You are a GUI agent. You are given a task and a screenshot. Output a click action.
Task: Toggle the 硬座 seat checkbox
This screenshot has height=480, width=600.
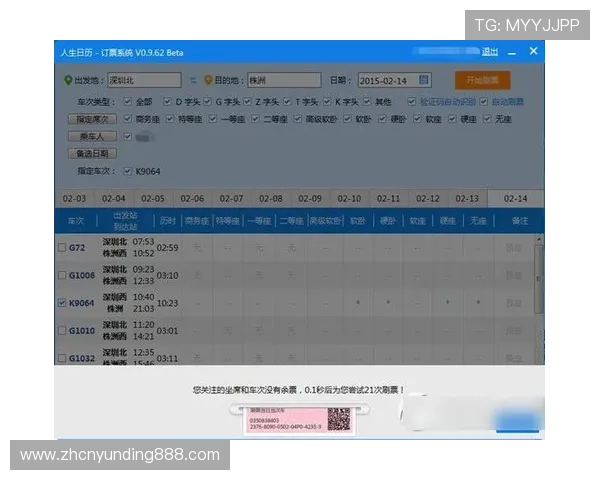(452, 119)
